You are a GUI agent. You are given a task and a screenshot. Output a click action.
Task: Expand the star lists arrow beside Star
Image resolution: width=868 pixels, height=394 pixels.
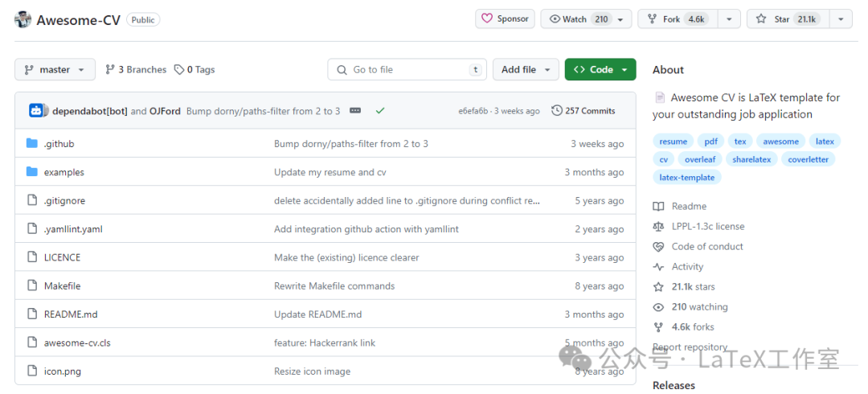coord(841,19)
